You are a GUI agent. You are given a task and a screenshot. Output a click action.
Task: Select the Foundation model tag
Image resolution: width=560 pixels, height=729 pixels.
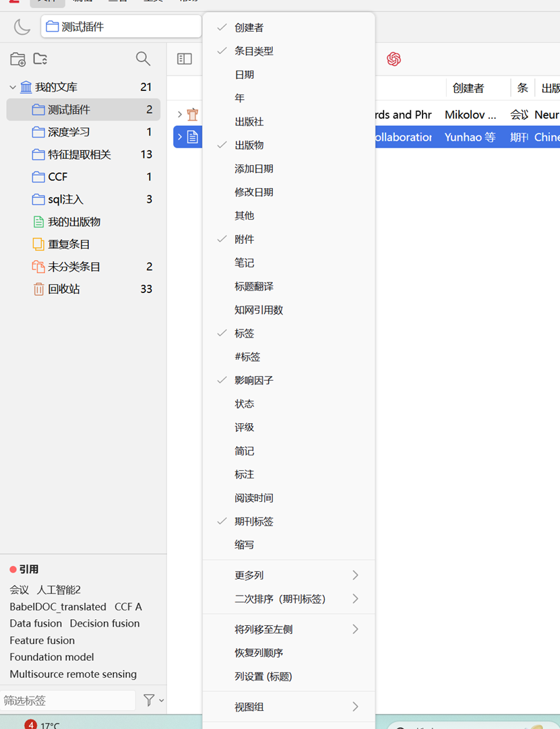[51, 657]
